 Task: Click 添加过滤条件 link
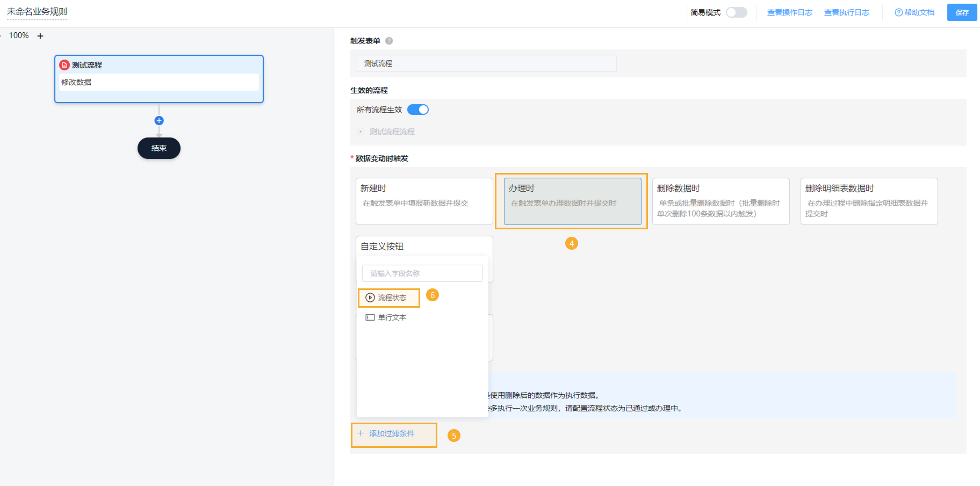392,433
